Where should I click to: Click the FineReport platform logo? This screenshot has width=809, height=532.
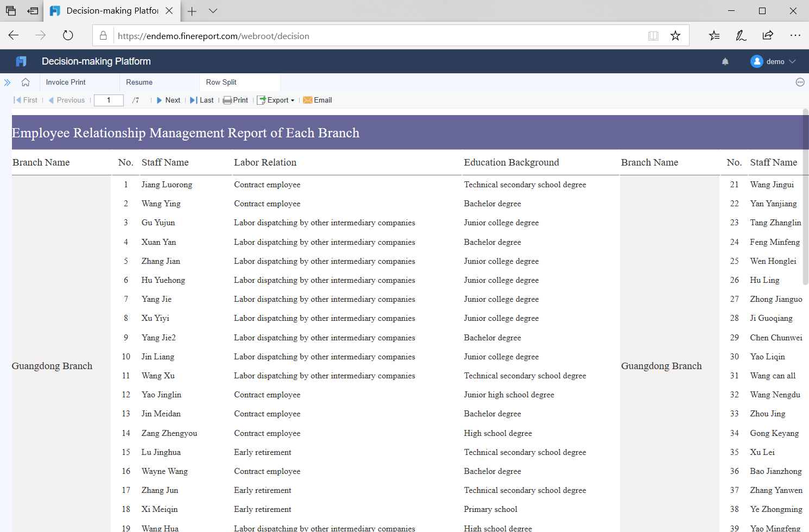(x=21, y=61)
